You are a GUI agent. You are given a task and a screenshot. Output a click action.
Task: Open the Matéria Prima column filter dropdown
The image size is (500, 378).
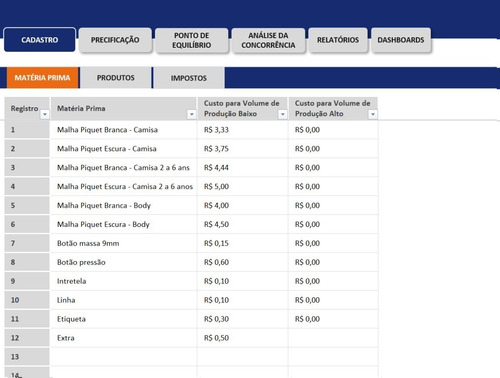point(192,114)
